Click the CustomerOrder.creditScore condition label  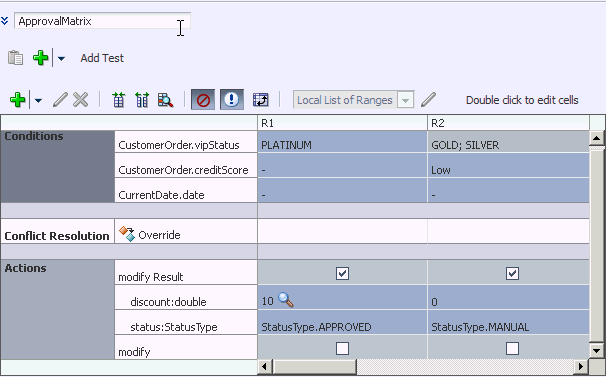tap(183, 170)
